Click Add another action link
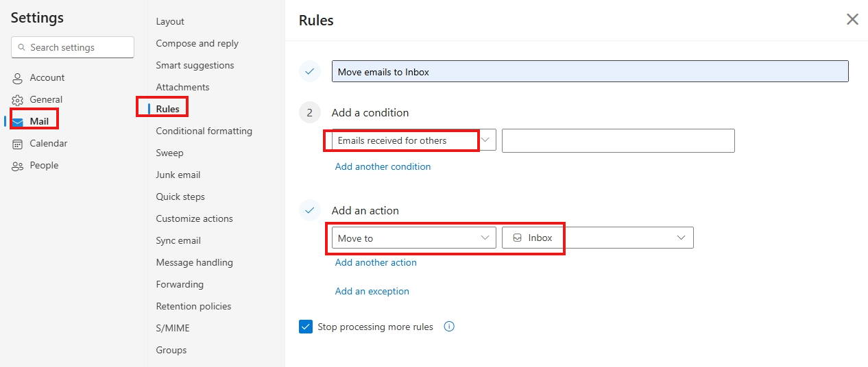868x367 pixels. (376, 262)
